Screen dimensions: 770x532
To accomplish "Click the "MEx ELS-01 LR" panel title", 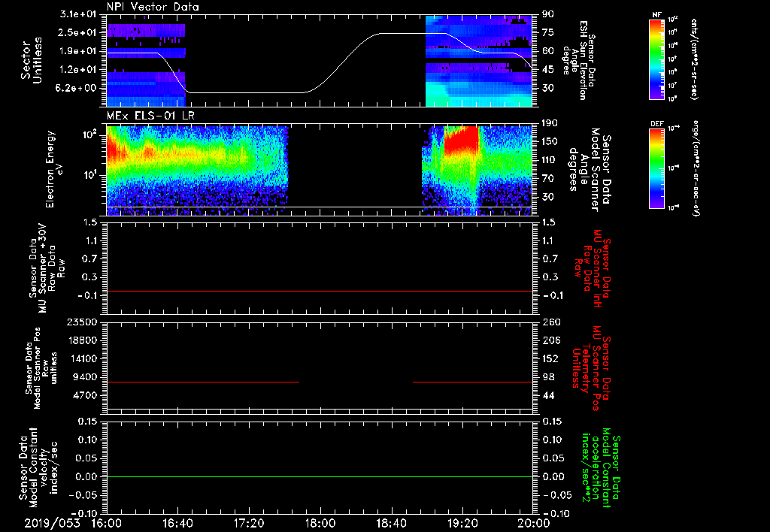I will click(x=150, y=116).
